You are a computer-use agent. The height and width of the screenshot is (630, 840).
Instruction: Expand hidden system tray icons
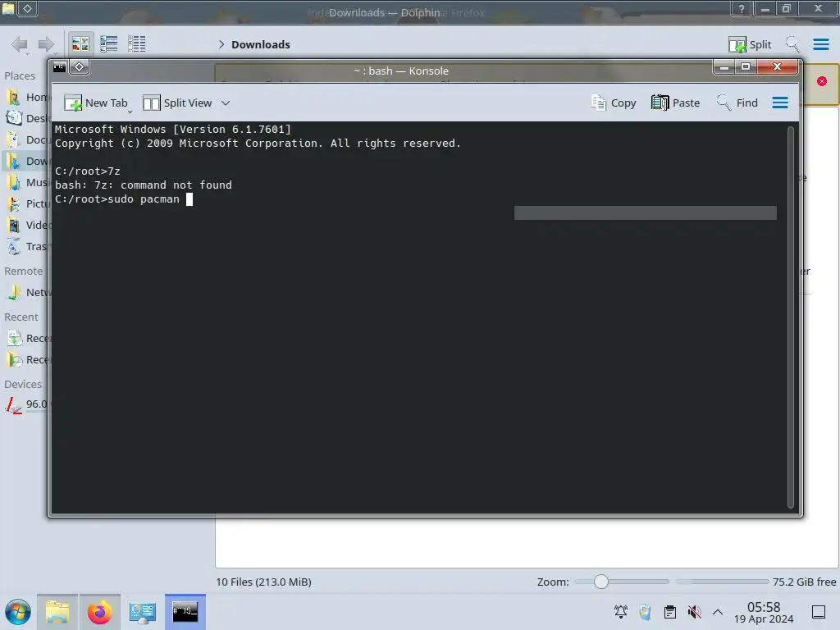718,612
